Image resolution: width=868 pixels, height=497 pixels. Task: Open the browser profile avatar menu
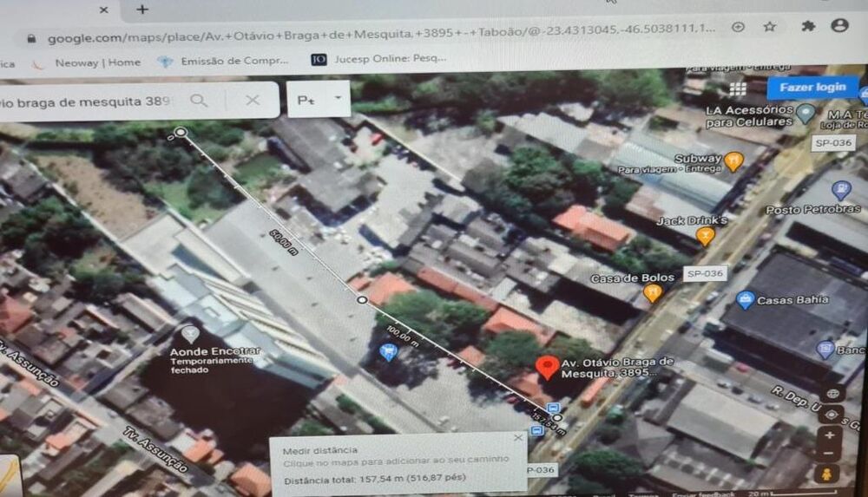point(838,26)
